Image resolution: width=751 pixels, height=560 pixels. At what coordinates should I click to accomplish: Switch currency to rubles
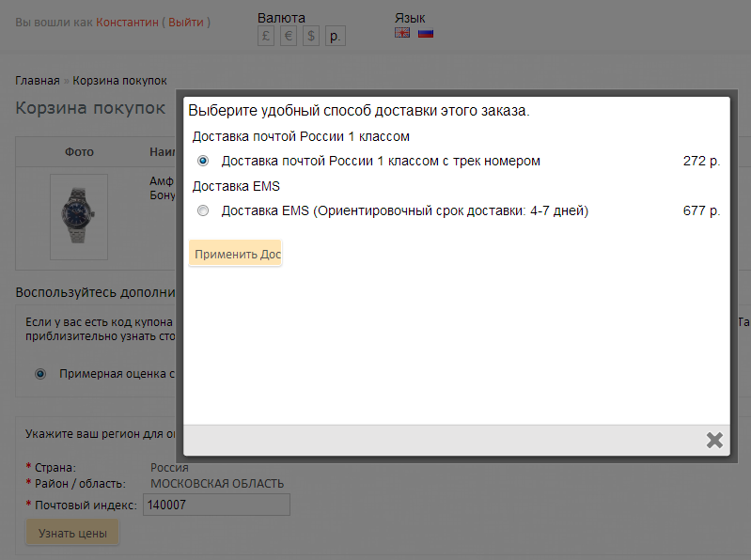click(x=336, y=36)
